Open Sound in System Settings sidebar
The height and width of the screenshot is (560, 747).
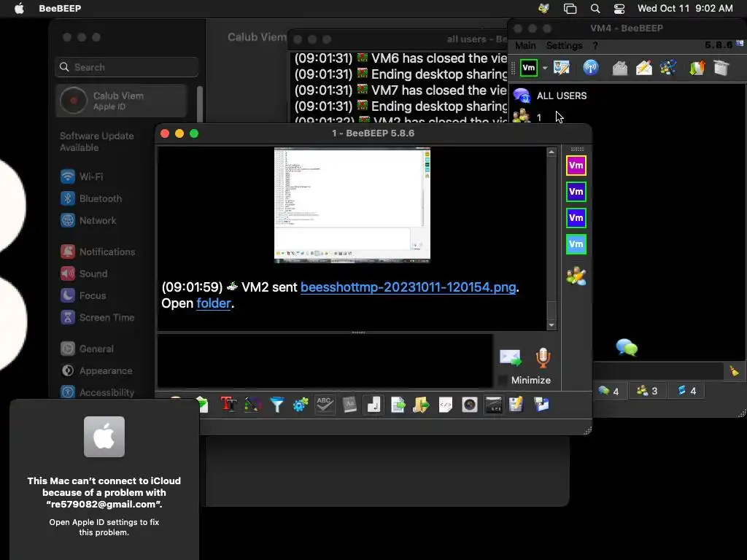pyautogui.click(x=85, y=274)
